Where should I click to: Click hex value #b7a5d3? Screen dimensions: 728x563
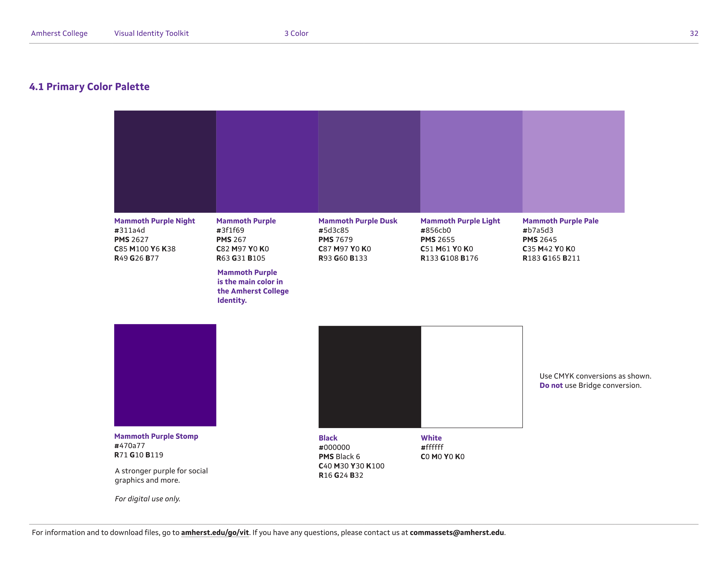click(538, 230)
